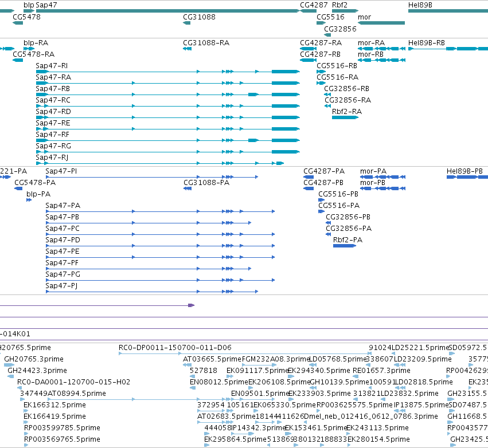The width and height of the screenshot is (488, 448).
Task: Click the Rbf2 gene label
Action: tap(339, 5)
